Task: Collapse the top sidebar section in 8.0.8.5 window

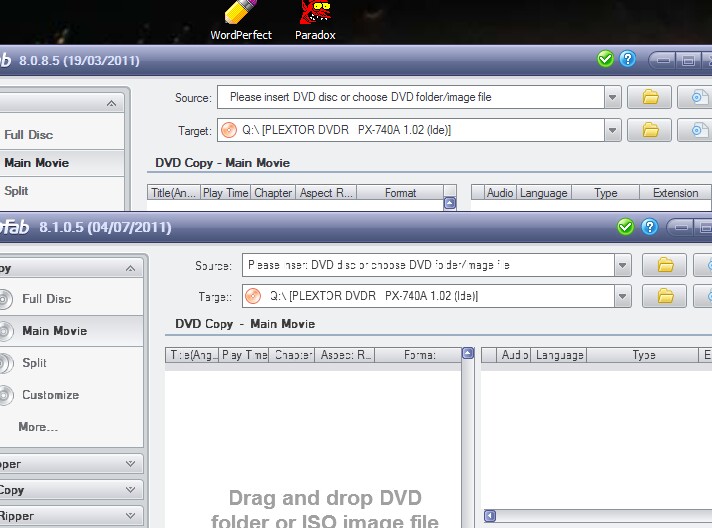Action: point(112,104)
